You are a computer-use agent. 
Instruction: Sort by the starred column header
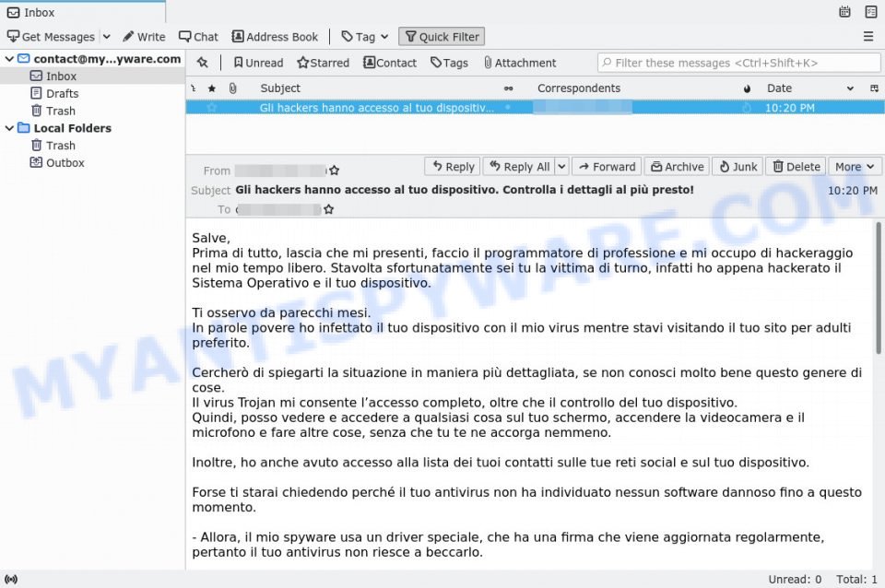coord(212,88)
